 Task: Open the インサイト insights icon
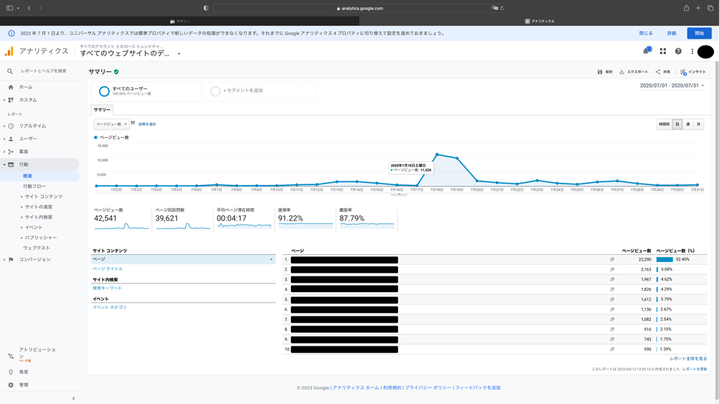683,72
